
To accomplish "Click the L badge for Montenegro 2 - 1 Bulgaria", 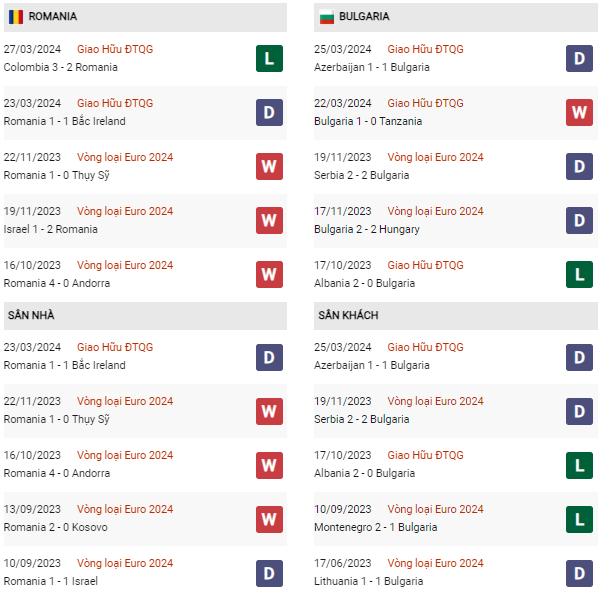I will pyautogui.click(x=579, y=518).
